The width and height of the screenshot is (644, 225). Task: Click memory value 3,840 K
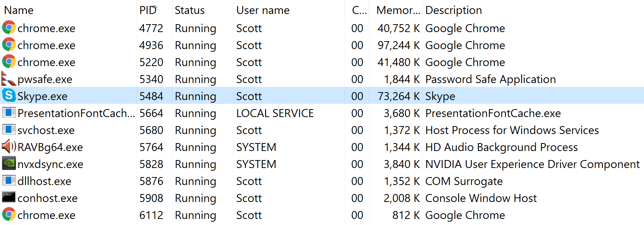pos(402,164)
